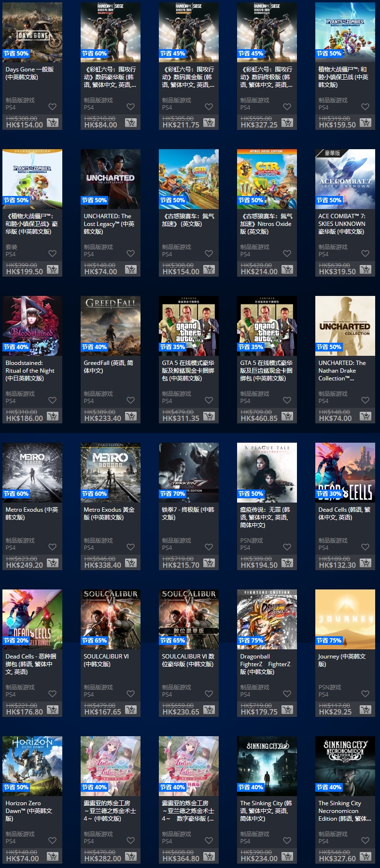
Task: Add Dead Cells bundle HK$176.80 to cart
Action: 53,710
